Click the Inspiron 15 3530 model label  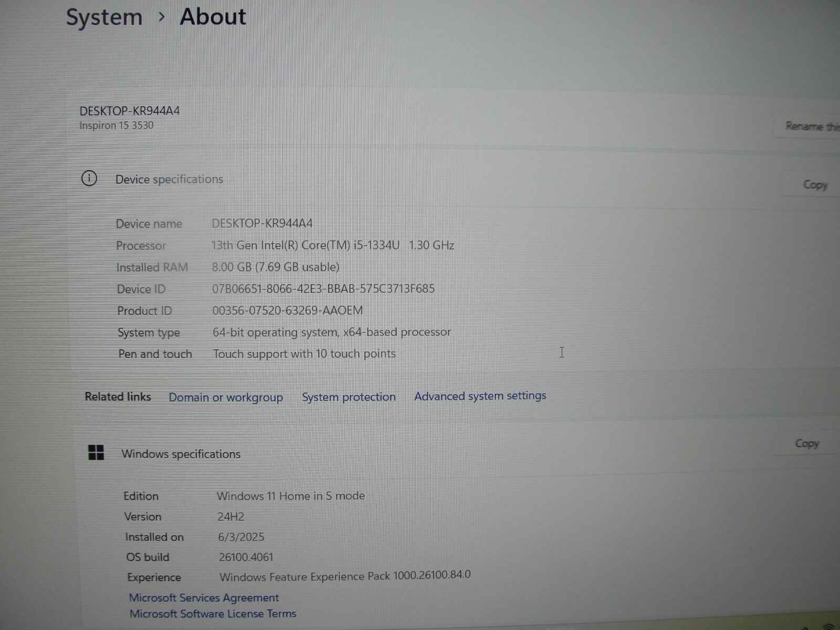115,125
